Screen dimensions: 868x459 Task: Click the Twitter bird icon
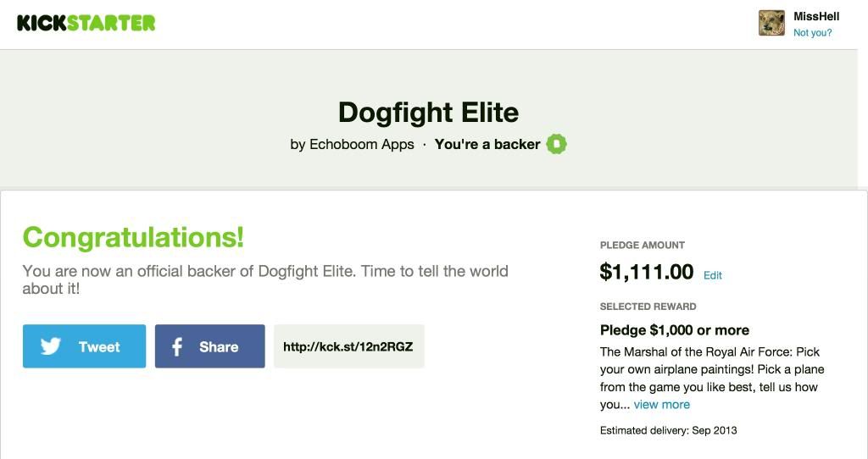pos(51,346)
